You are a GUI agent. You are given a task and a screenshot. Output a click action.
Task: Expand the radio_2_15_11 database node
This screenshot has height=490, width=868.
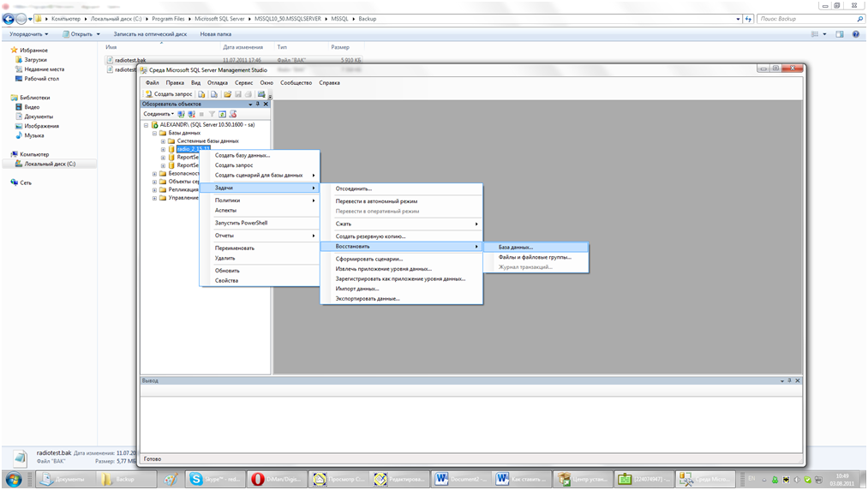click(x=164, y=150)
